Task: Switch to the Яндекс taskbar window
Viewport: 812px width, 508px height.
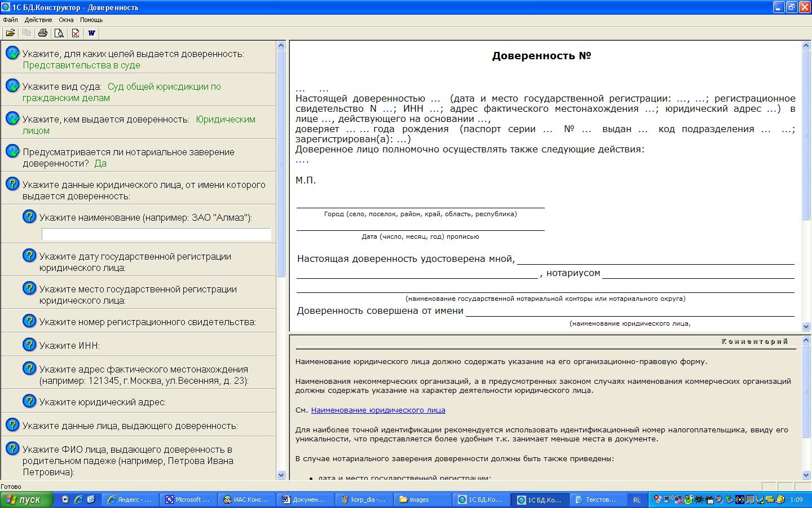Action: [130, 500]
